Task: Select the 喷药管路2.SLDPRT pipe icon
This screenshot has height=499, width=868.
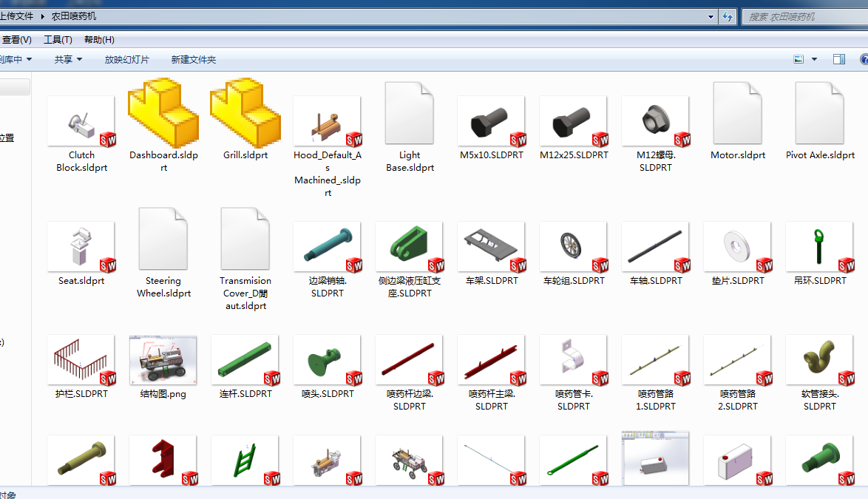Action: click(x=738, y=359)
